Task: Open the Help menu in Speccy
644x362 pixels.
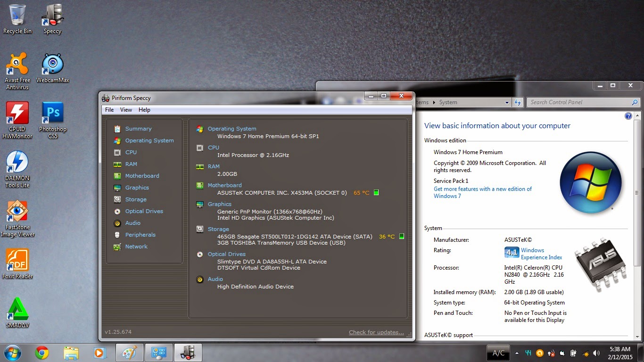Action: pos(144,110)
